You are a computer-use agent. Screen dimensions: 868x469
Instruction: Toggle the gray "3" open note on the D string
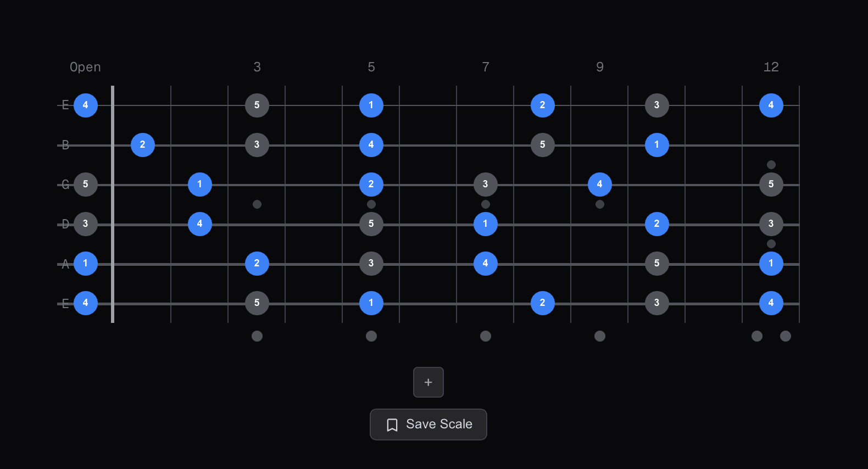click(86, 224)
